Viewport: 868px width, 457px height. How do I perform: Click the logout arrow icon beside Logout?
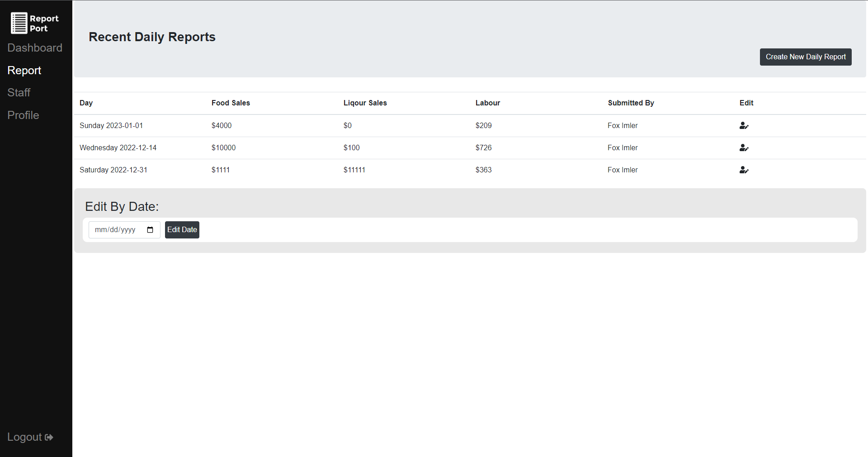[49, 437]
